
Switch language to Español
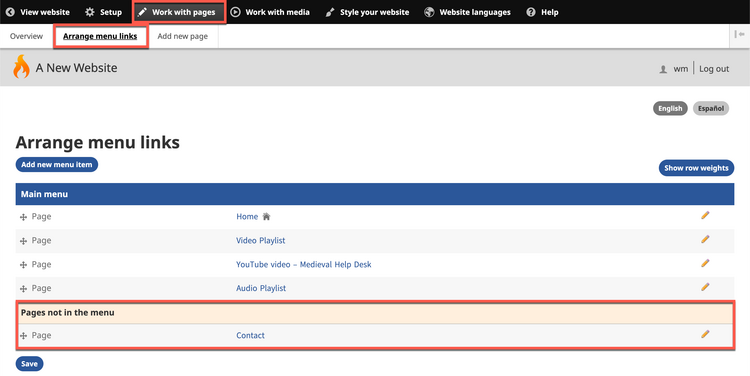click(710, 109)
